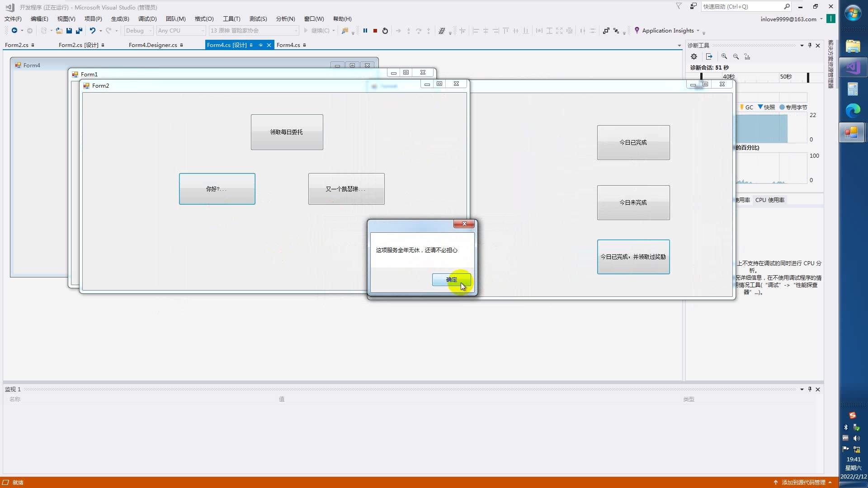Pin the Form4.cs design tab
The height and width of the screenshot is (488, 868).
[260, 45]
